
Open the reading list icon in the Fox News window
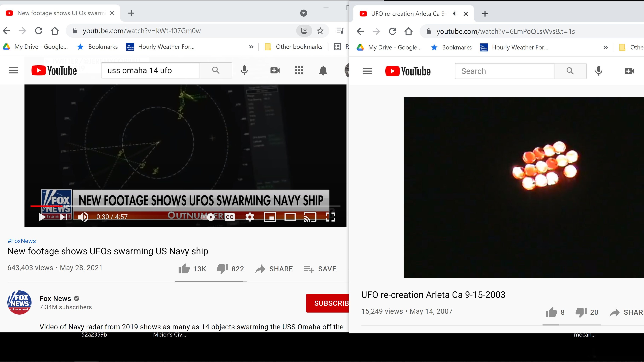pyautogui.click(x=337, y=47)
